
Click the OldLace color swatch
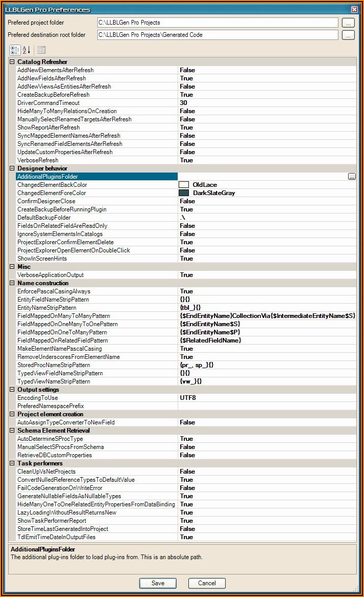click(183, 185)
